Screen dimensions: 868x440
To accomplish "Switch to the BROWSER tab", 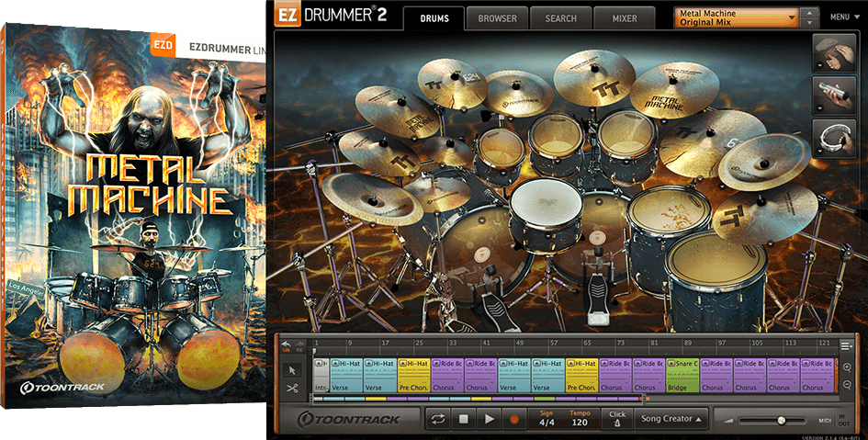I will click(497, 18).
